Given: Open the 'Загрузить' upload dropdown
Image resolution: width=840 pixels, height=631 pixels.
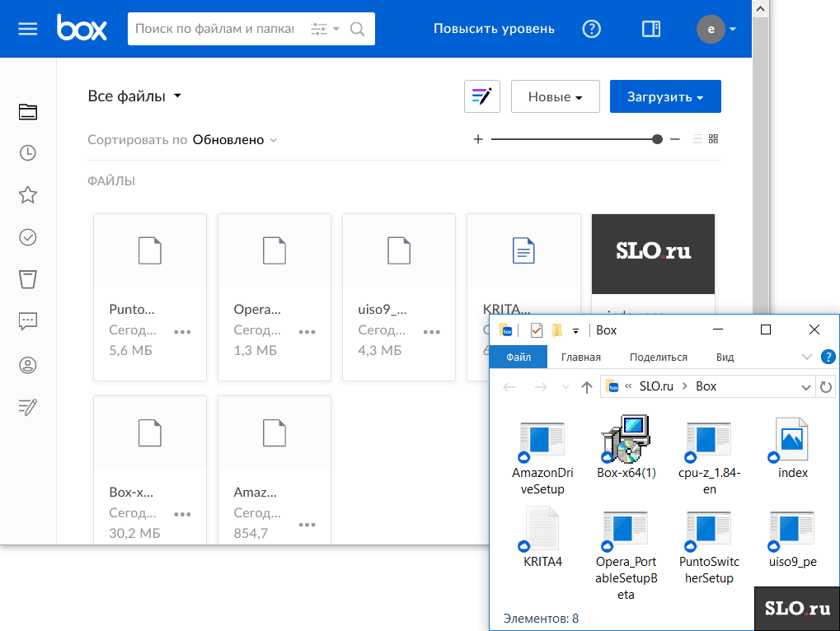Looking at the screenshot, I should click(x=665, y=96).
